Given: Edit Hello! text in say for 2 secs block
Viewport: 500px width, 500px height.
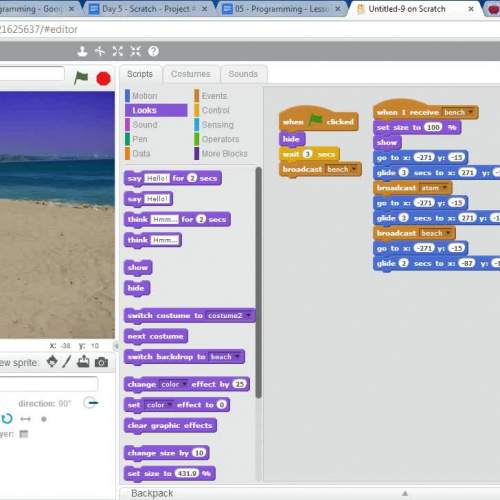Looking at the screenshot, I should point(157,178).
